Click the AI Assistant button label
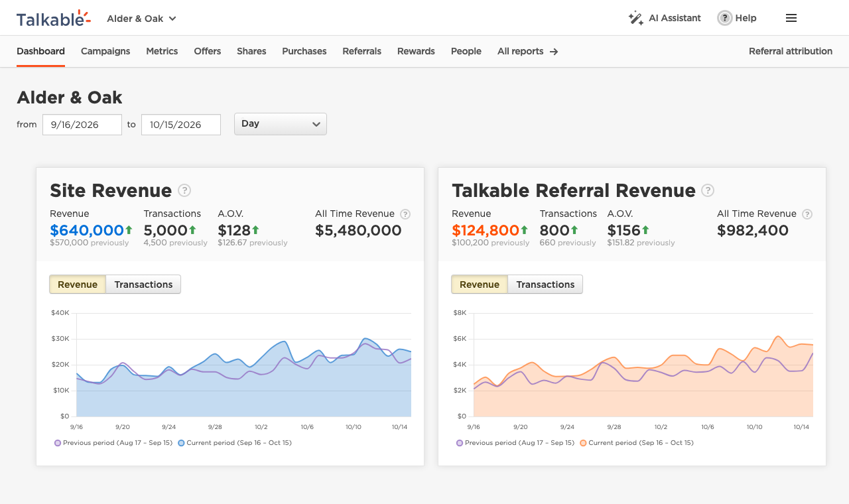Viewport: 849px width, 504px height. (x=675, y=19)
